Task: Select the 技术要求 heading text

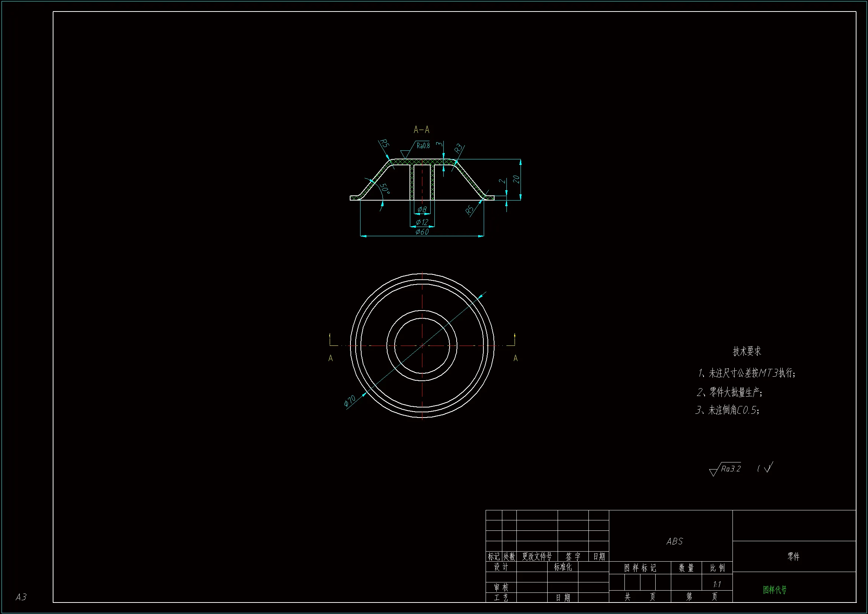Action: 747,351
